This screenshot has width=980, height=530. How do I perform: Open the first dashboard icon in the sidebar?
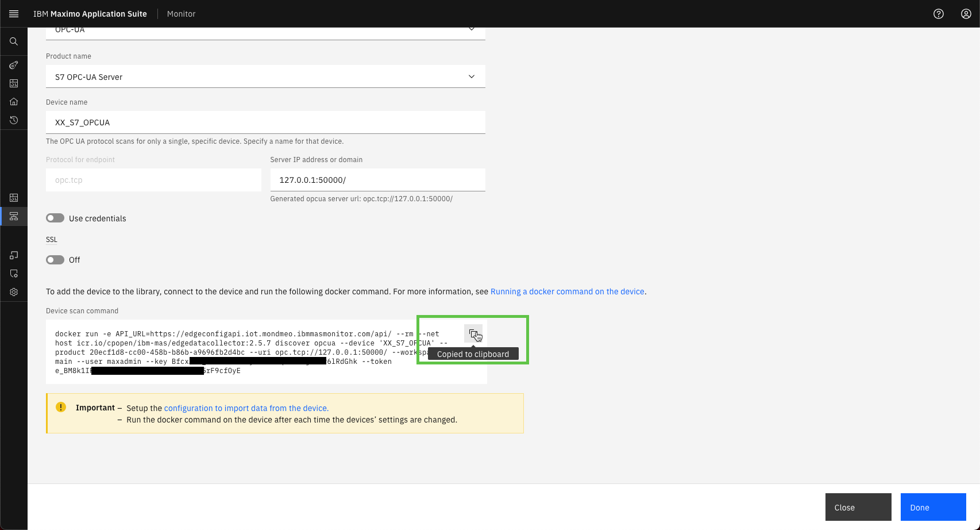pyautogui.click(x=14, y=83)
